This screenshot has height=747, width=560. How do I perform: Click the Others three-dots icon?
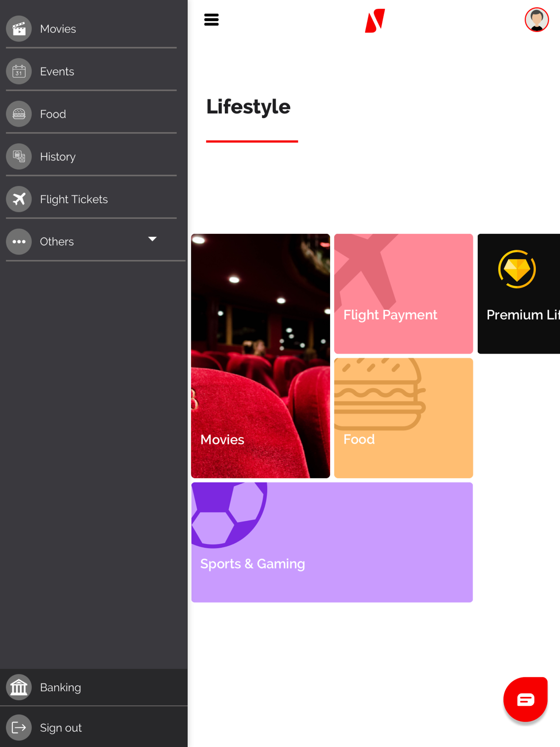pyautogui.click(x=19, y=241)
